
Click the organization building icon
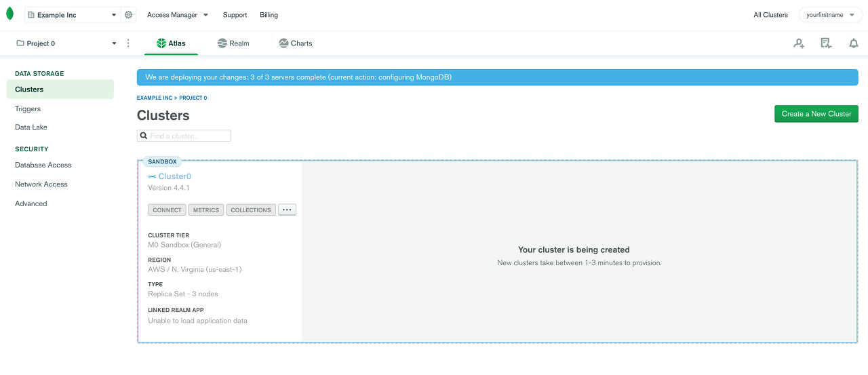31,15
